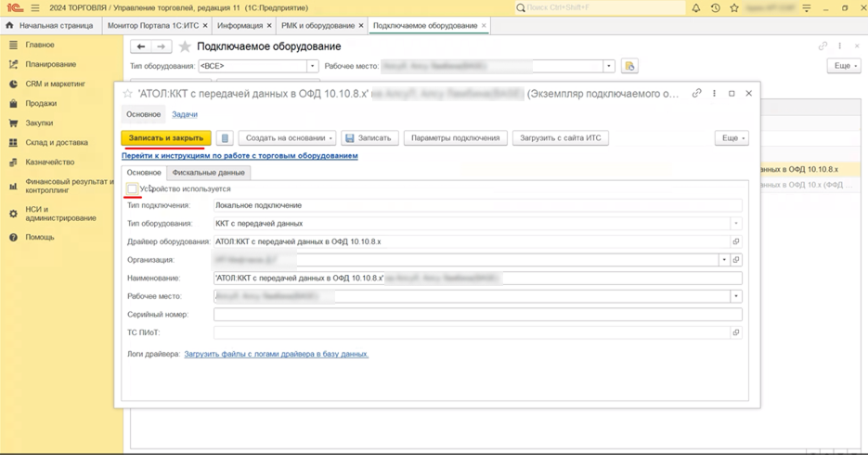Add Подключаемое оборудование page to favorites star
The height and width of the screenshot is (455, 868).
185,46
